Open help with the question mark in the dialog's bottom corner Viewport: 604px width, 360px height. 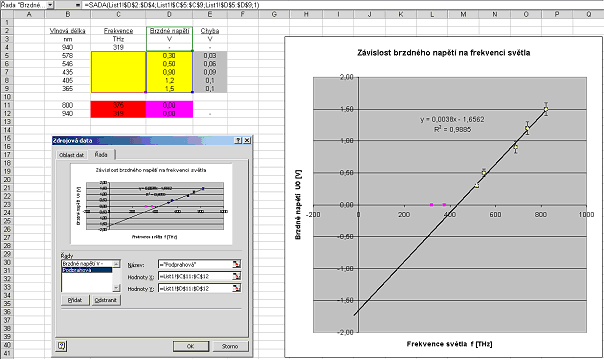[61, 346]
